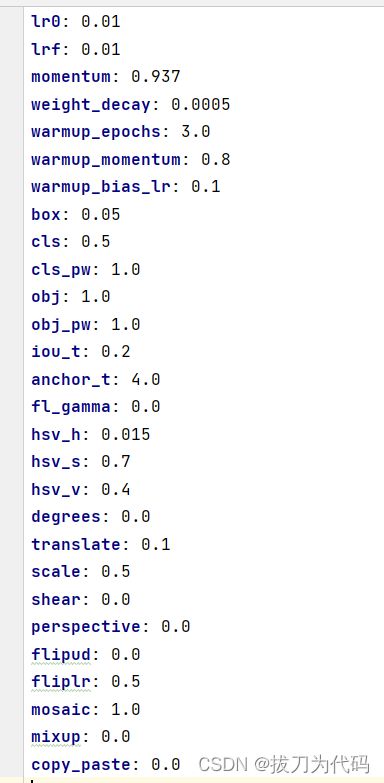Image resolution: width=384 pixels, height=783 pixels.
Task: Click the translate value 0.1
Action: [155, 544]
